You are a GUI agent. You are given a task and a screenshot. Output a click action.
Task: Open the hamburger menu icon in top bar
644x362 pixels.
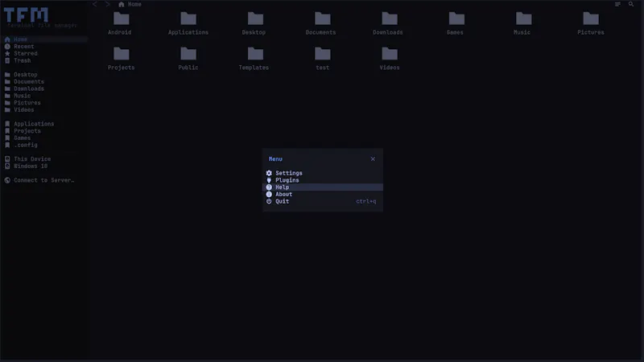tap(617, 4)
